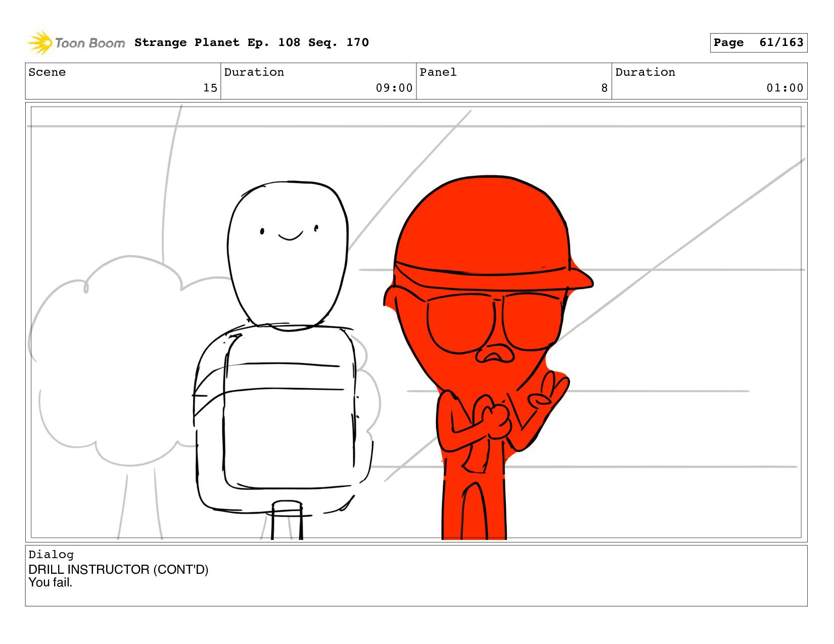Click the 'Page 61/163' box
This screenshot has height=644, width=834.
tap(758, 42)
